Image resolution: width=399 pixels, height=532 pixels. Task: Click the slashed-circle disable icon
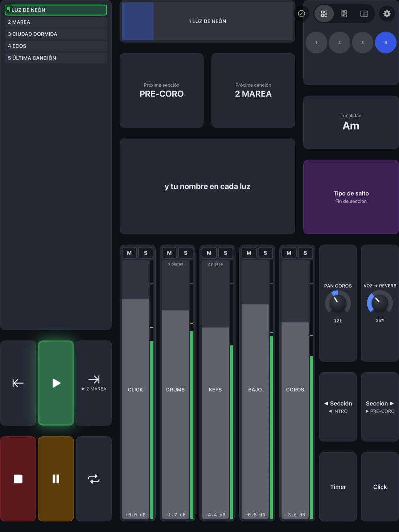tap(301, 14)
